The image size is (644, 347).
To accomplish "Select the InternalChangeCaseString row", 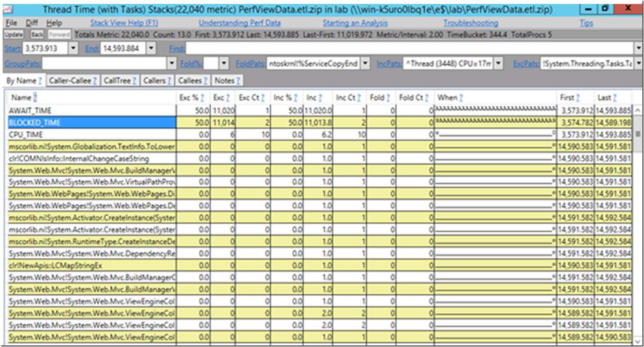I will click(x=320, y=158).
